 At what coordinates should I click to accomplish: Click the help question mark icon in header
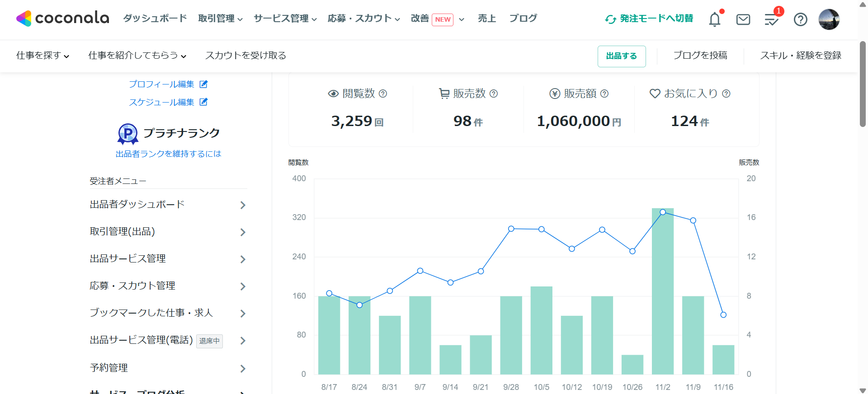pos(800,19)
